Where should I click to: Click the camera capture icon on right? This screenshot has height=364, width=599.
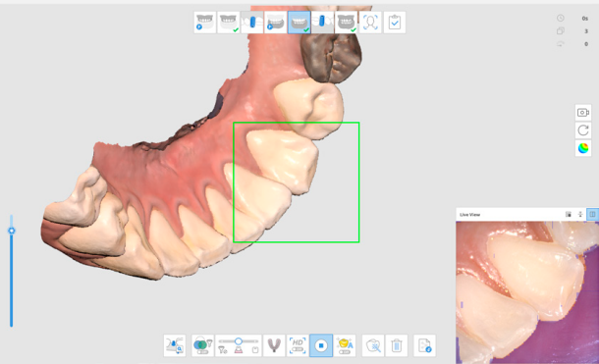583,113
